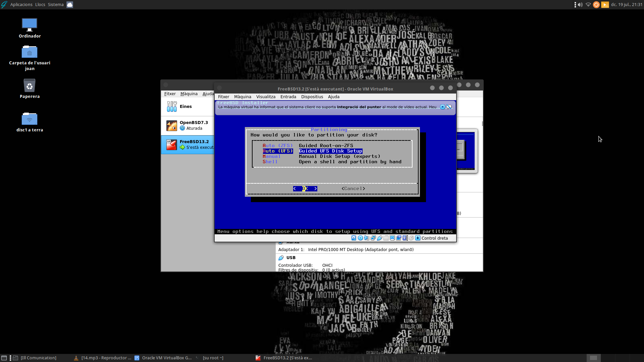Viewport: 644px width, 362px height.
Task: Dismiss the pointer integration notification with the X icon
Action: tap(442, 107)
